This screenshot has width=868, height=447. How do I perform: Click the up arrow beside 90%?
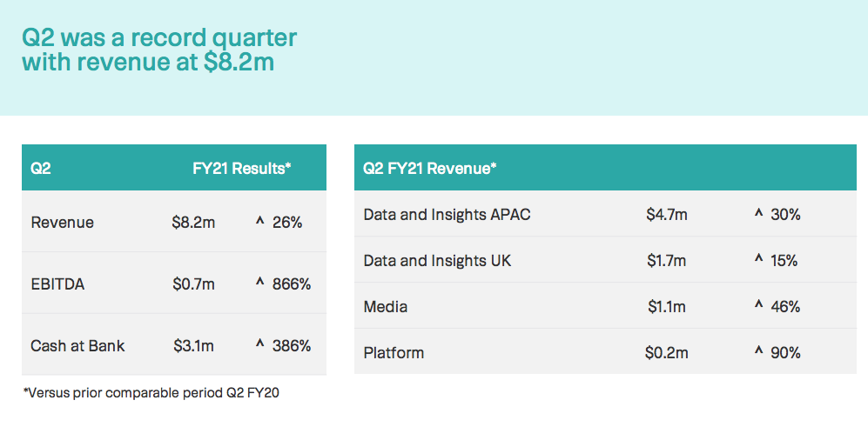pyautogui.click(x=758, y=350)
